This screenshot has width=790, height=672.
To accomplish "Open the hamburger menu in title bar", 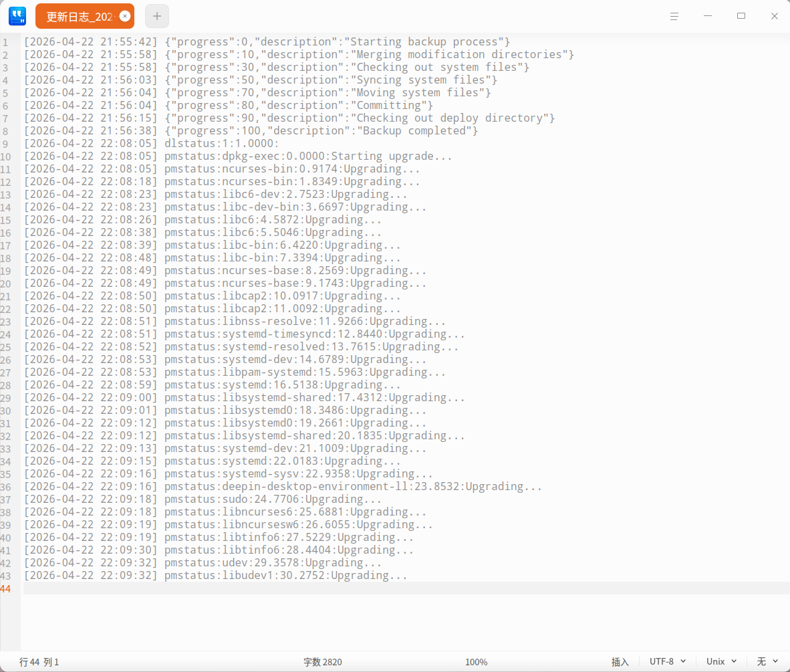I will coord(674,15).
